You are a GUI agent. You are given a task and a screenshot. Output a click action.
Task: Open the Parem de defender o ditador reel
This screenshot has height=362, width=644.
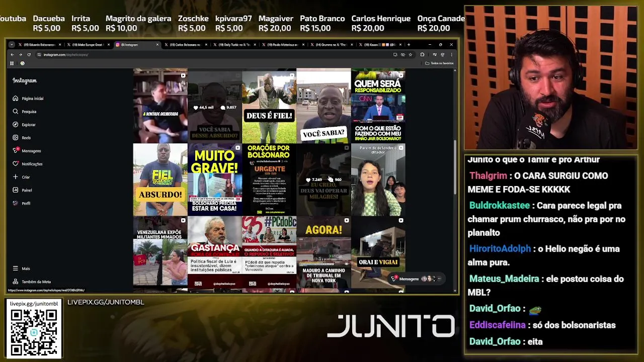click(x=378, y=180)
